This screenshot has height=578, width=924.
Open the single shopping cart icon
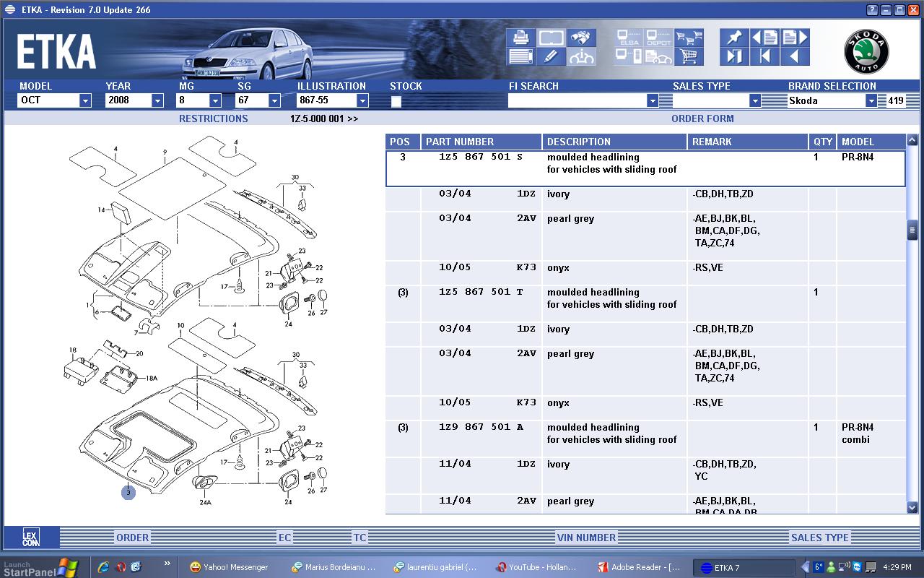tap(689, 56)
